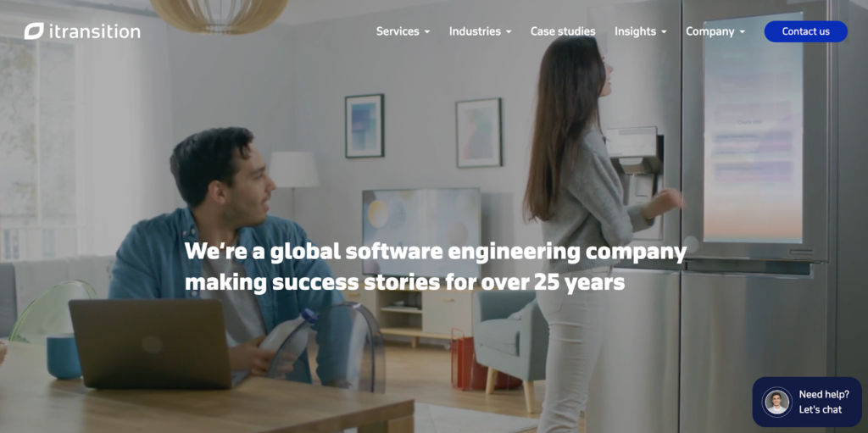868x433 pixels.
Task: Open the Need help? Let's chat widget
Action: pyautogui.click(x=807, y=402)
